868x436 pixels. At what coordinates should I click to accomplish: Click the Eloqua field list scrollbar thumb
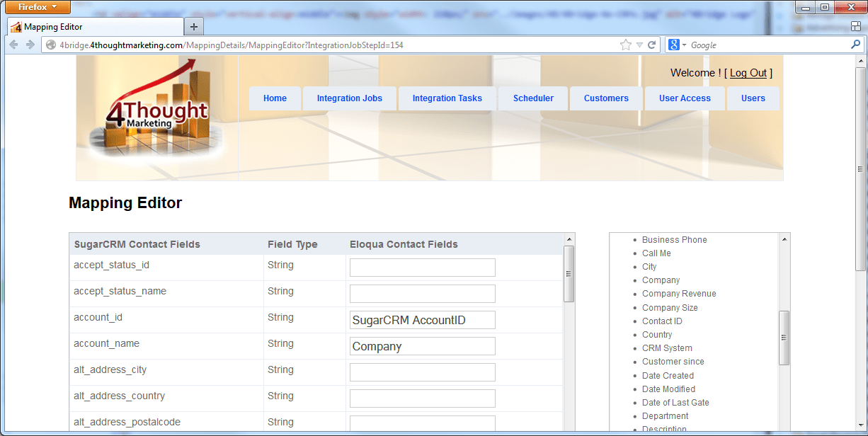tap(784, 338)
